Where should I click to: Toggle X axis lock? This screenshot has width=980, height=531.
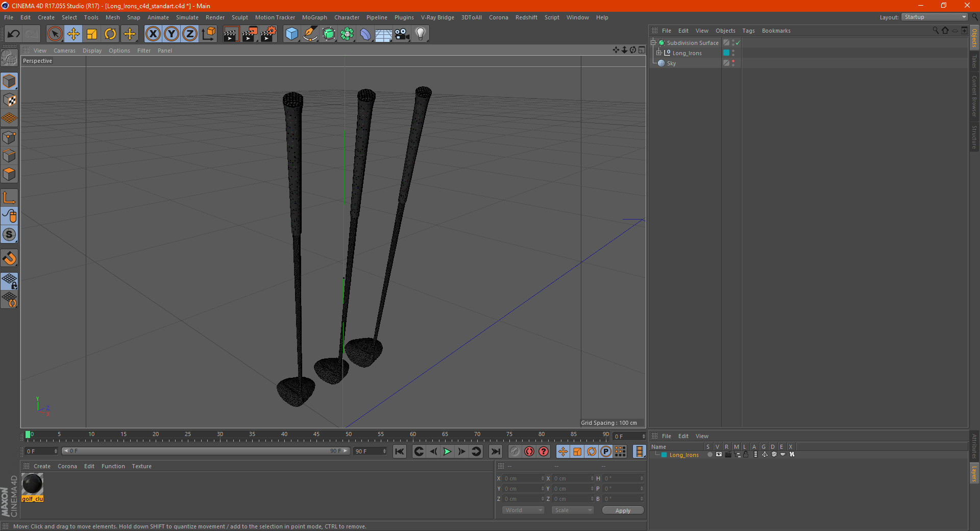tap(153, 34)
